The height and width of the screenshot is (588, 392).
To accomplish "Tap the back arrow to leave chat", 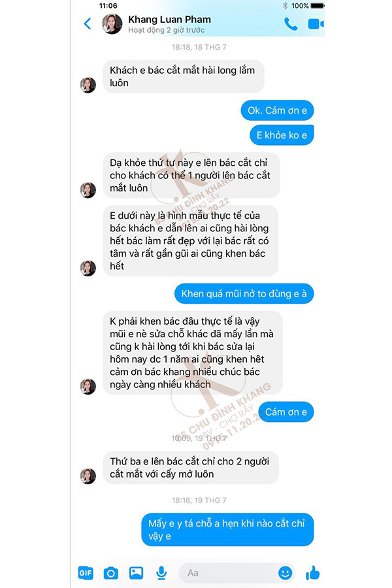I will 87,24.
